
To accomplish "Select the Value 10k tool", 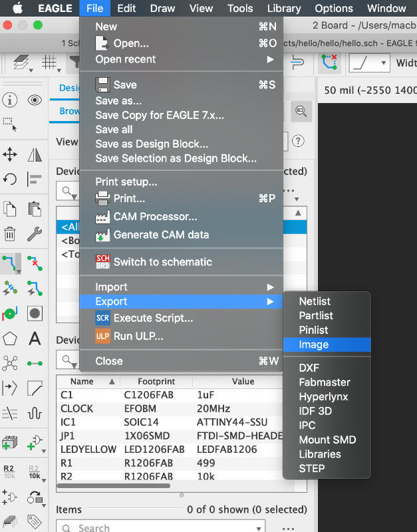I will tap(35, 472).
